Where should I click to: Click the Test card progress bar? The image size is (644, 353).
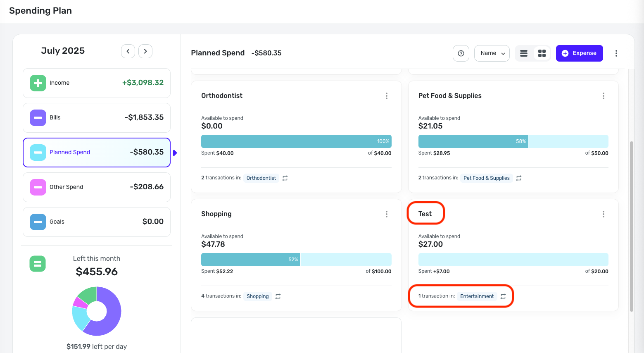point(513,260)
